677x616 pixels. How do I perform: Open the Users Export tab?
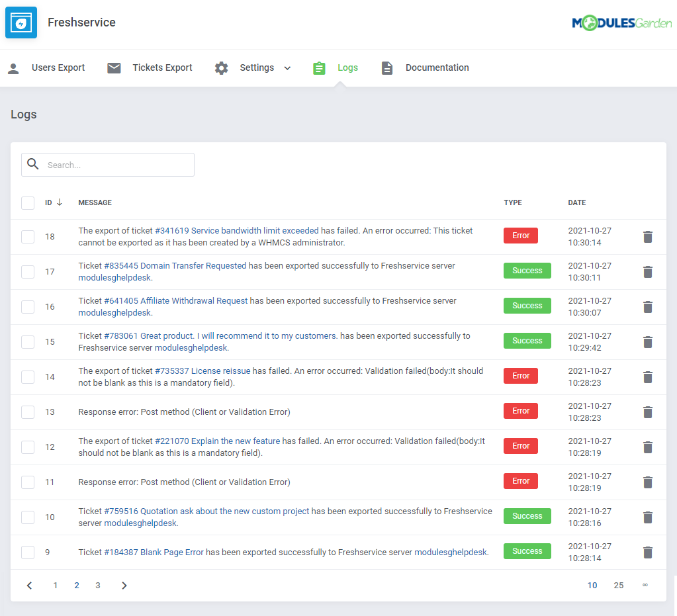pos(58,67)
